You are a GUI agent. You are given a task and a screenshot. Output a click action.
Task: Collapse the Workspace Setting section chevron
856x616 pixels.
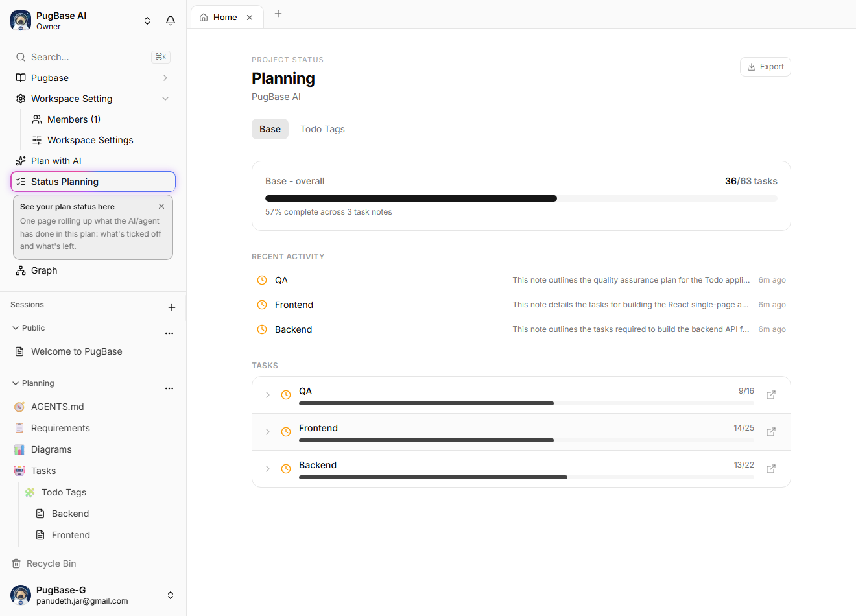pyautogui.click(x=165, y=99)
